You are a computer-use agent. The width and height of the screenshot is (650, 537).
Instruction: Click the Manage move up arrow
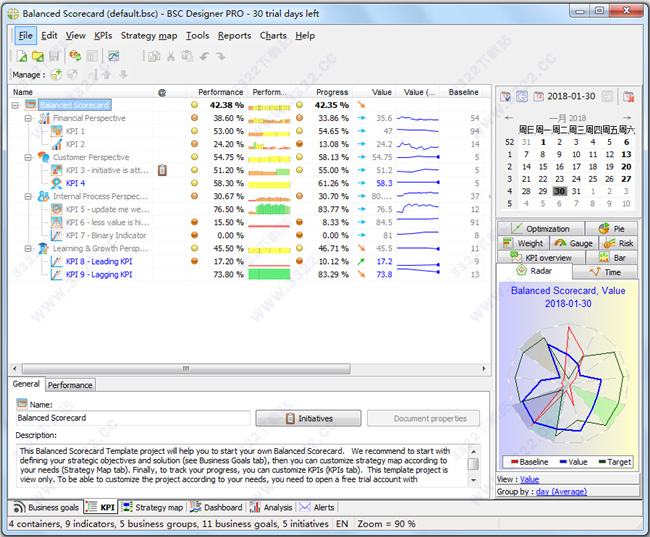[x=107, y=75]
